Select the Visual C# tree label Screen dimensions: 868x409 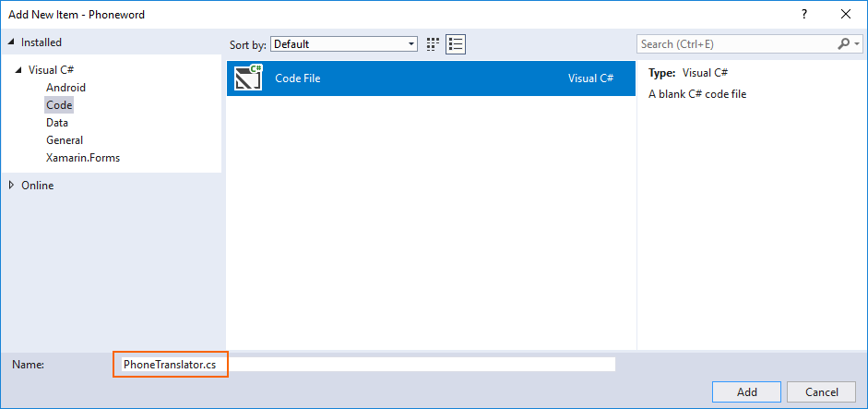52,70
